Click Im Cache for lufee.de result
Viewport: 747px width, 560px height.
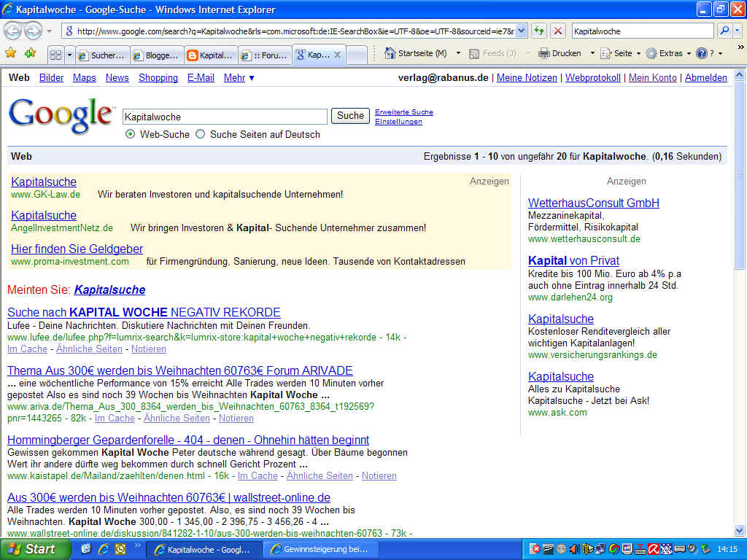(27, 349)
